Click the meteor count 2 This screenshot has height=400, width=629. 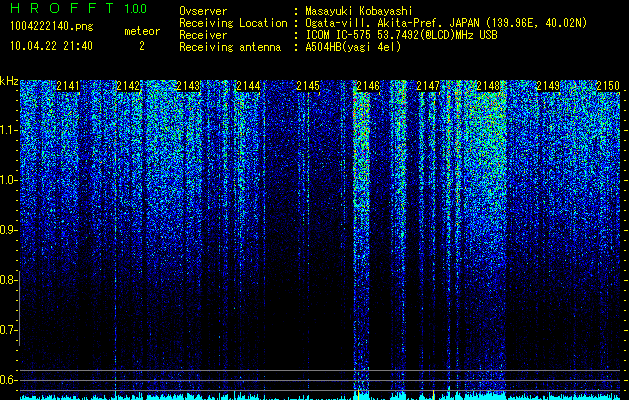pos(142,46)
